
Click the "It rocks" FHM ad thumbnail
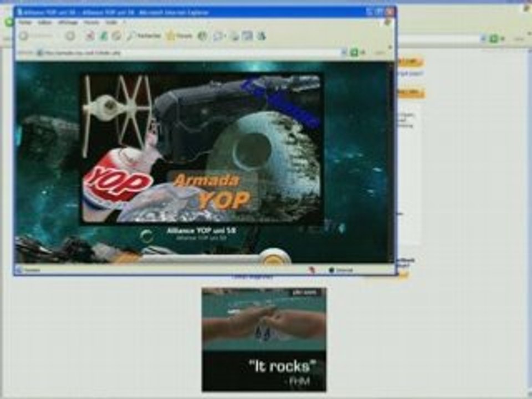point(264,340)
